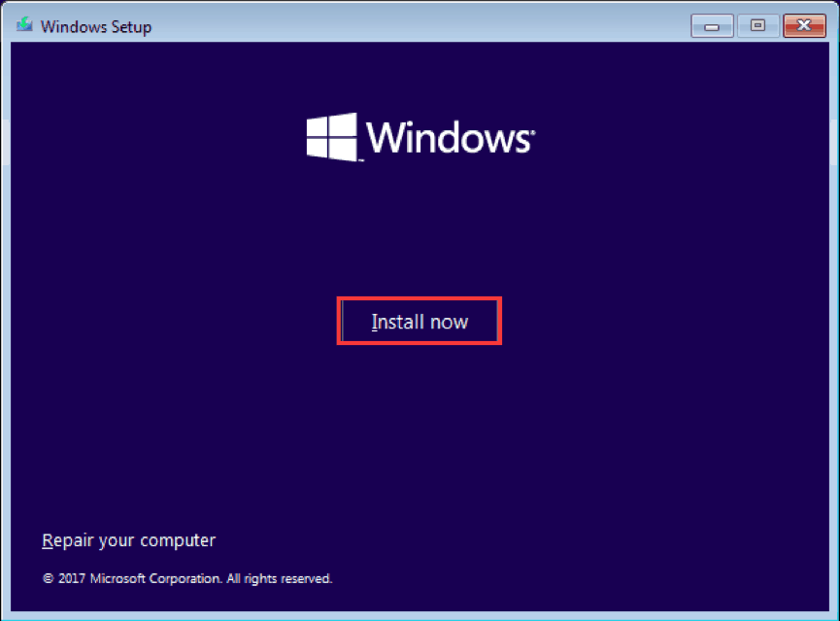Click the flag portion of the Windows branding

(x=330, y=136)
